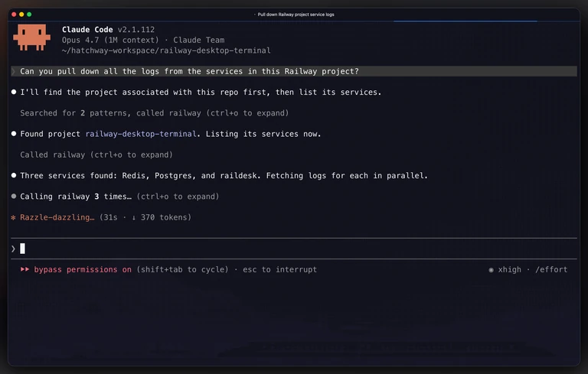Click the orange Razzle-dazzling spinner asterisk

tap(14, 218)
